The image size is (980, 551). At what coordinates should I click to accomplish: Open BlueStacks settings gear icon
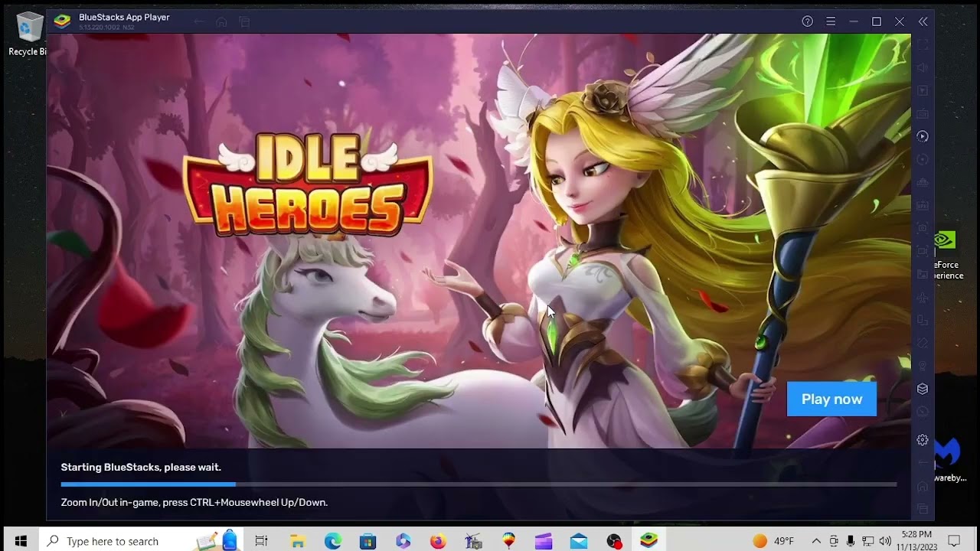923,440
